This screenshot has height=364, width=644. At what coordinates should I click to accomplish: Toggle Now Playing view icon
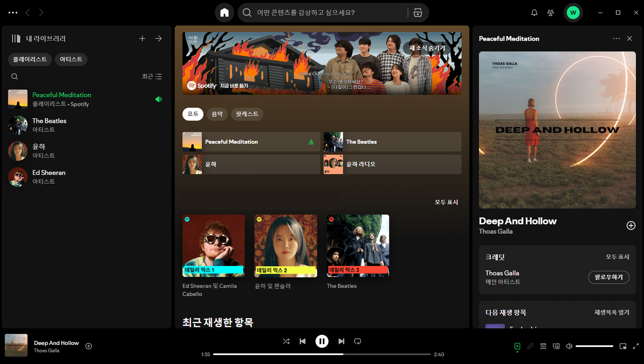click(x=517, y=346)
